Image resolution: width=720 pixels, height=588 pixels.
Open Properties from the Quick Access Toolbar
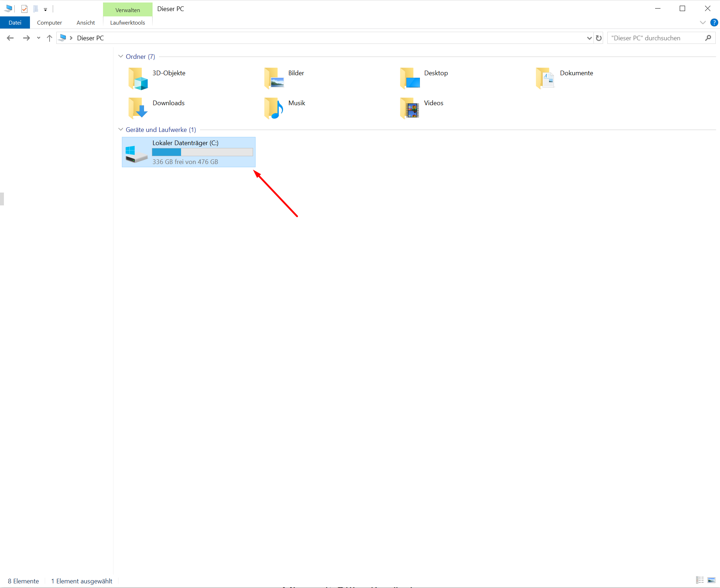point(24,9)
